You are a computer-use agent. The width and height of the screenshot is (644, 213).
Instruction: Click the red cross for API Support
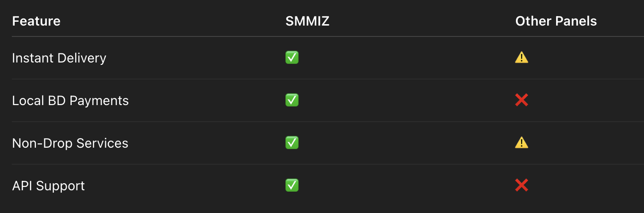522,186
